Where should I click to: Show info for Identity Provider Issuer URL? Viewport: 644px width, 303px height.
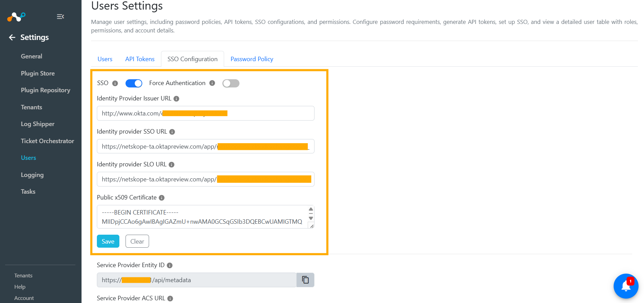(176, 99)
